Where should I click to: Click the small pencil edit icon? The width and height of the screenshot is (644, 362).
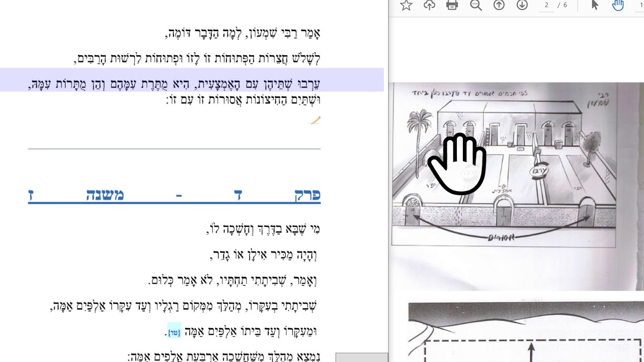tap(315, 120)
